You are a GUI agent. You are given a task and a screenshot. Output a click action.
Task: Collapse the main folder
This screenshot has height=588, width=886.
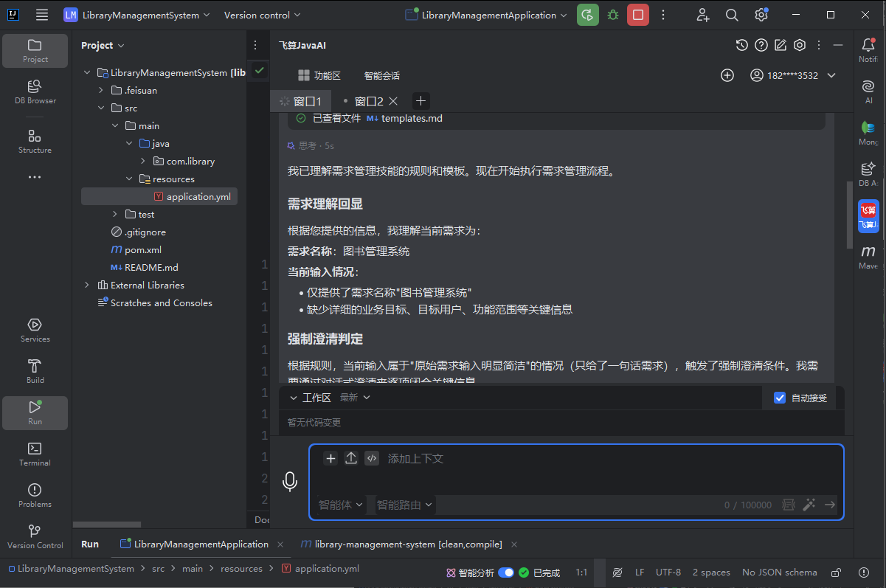115,125
